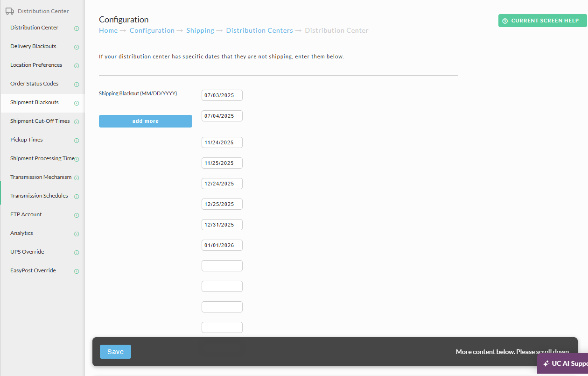Viewport: 588px width, 376px height.
Task: Click info icon beside Distribution Center menu item
Action: coord(77,28)
